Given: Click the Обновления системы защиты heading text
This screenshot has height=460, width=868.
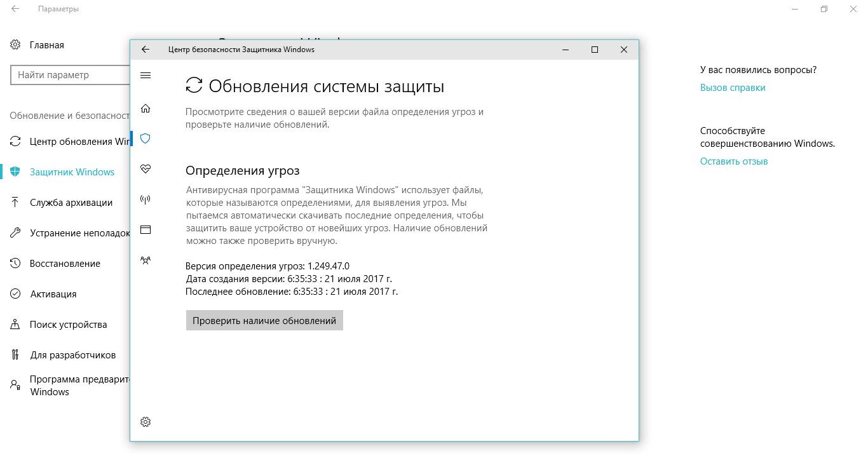Looking at the screenshot, I should click(327, 86).
